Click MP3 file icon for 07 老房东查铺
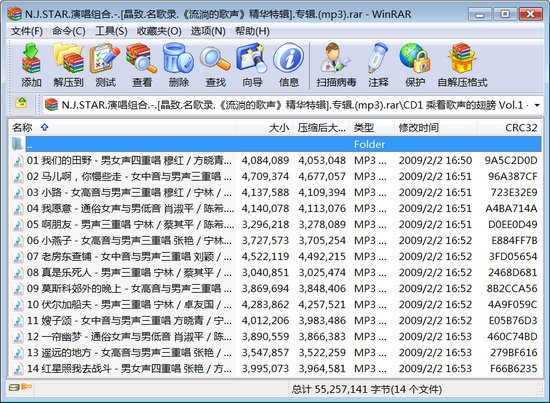The image size is (550, 403). [x=18, y=257]
